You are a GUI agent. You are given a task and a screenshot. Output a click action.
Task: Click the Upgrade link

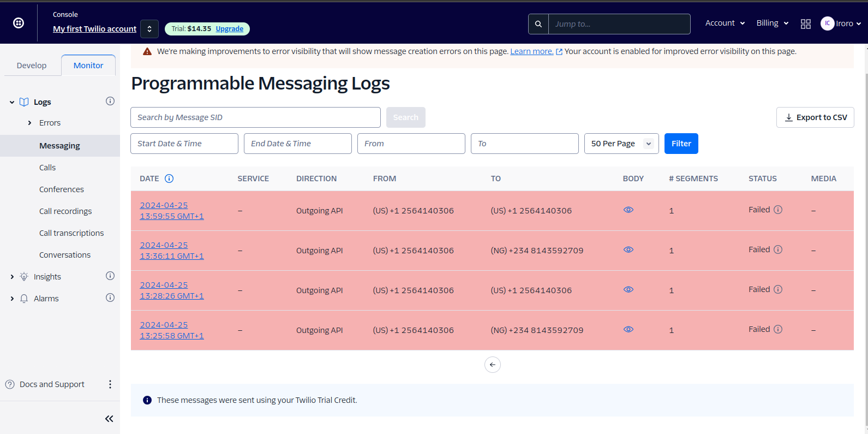(230, 29)
